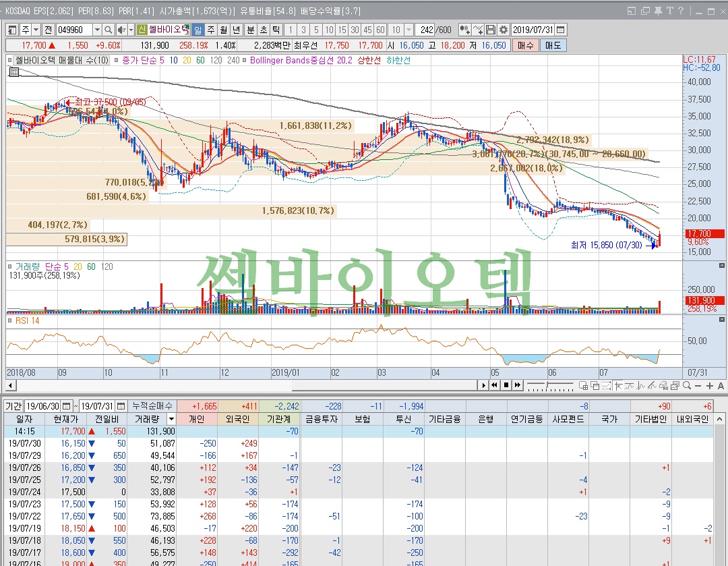Viewport: 728px width, 566px height.
Task: Click the 기간 period button
Action: point(13,406)
